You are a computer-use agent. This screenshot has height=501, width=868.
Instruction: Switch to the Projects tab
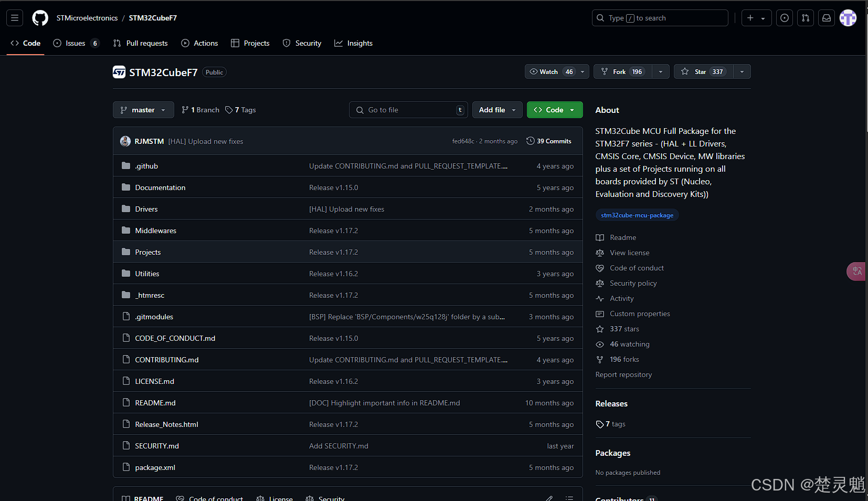pyautogui.click(x=250, y=43)
